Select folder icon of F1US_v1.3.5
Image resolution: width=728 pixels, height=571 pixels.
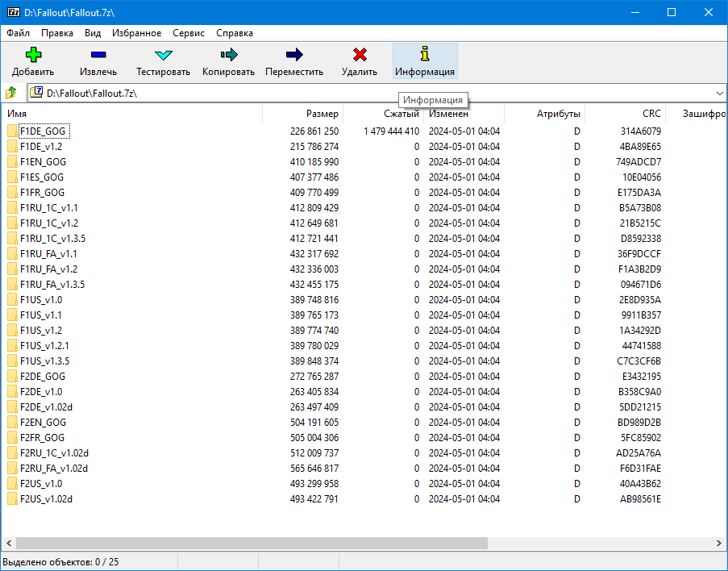tap(13, 361)
